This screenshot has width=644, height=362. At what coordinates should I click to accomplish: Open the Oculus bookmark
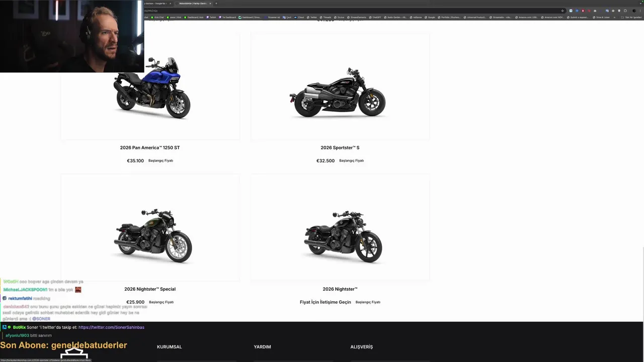click(340, 17)
